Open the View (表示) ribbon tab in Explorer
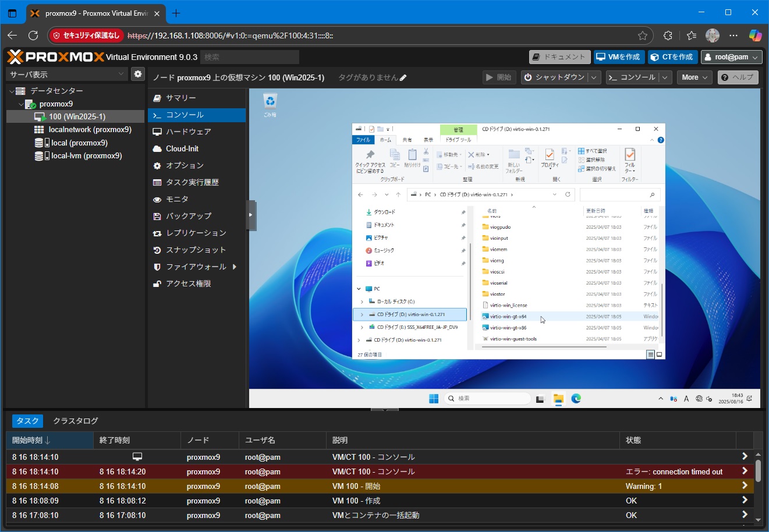Viewport: 769px width, 532px height. click(x=428, y=140)
